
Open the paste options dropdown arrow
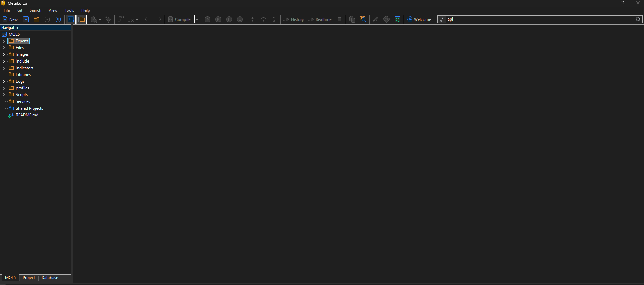[x=100, y=20]
